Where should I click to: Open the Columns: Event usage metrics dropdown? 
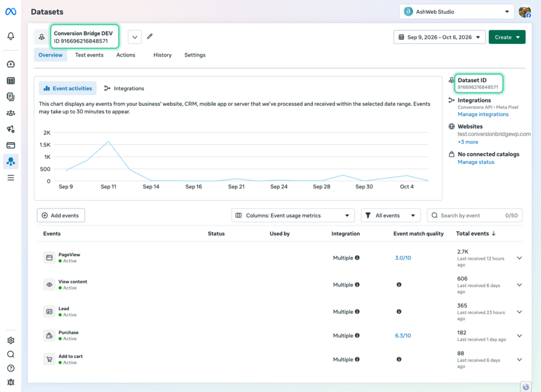pyautogui.click(x=293, y=216)
